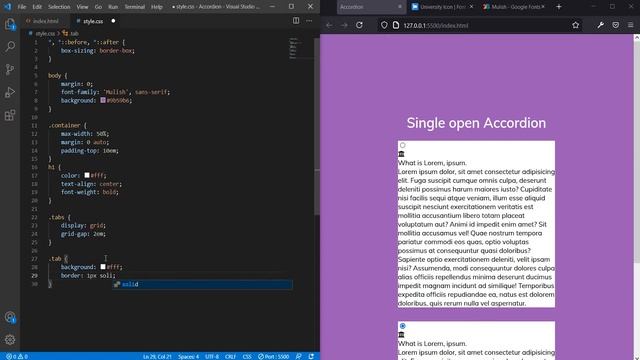Click the first university icon in accordion
Viewport: 640px width, 360px height.
401,154
